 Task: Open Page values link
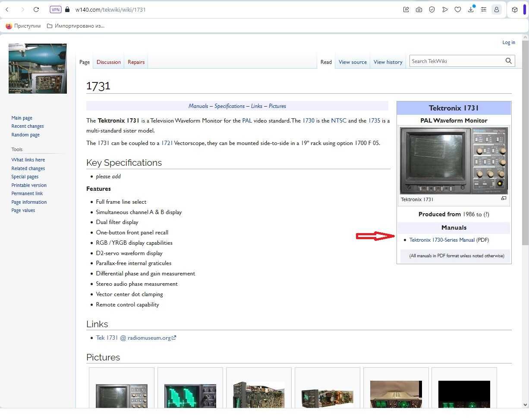[23, 210]
